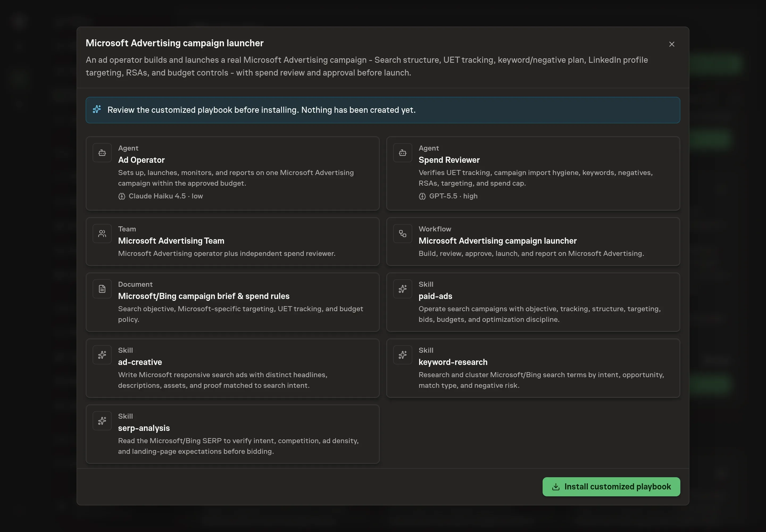
Task: Click the sparkle icon for paid-ads skill
Action: coord(402,289)
